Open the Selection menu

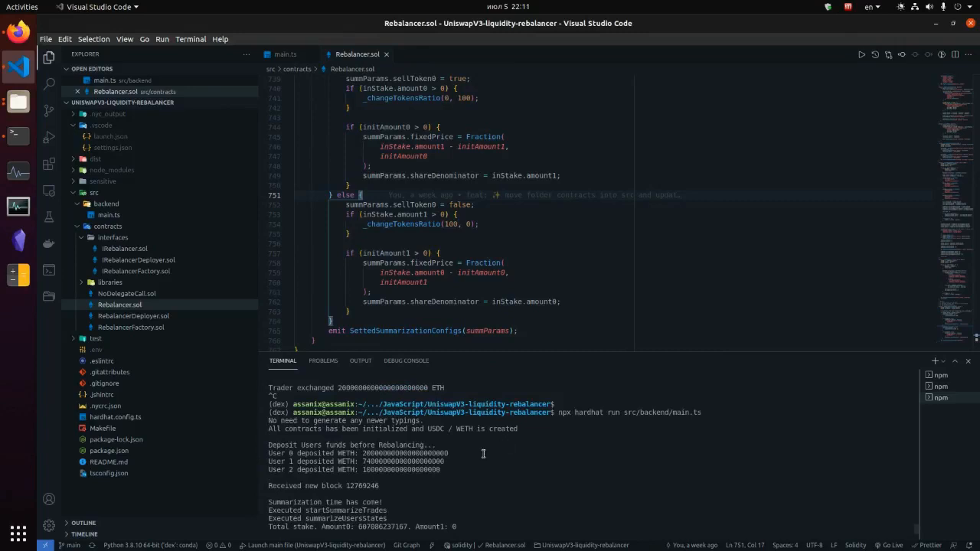(x=93, y=39)
